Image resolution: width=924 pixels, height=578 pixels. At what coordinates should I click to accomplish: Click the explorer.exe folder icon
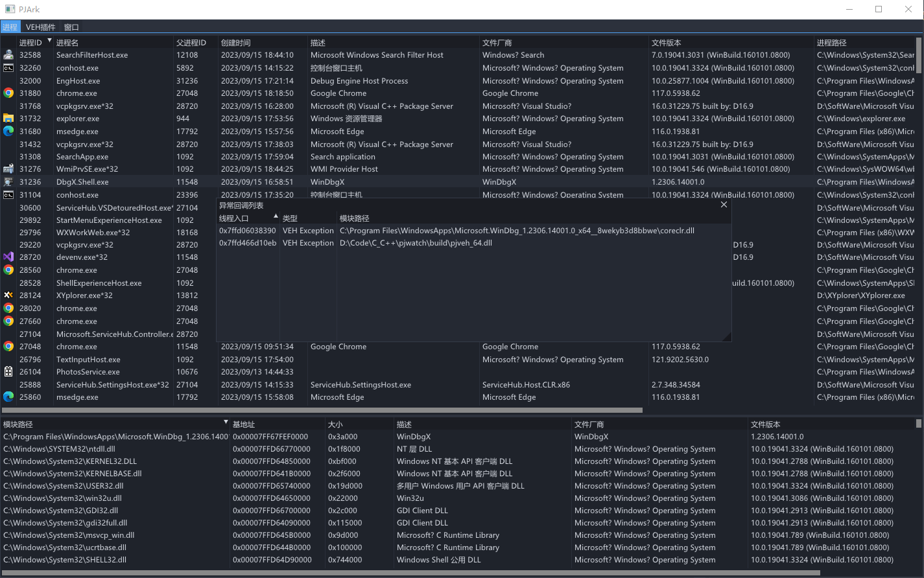click(8, 119)
